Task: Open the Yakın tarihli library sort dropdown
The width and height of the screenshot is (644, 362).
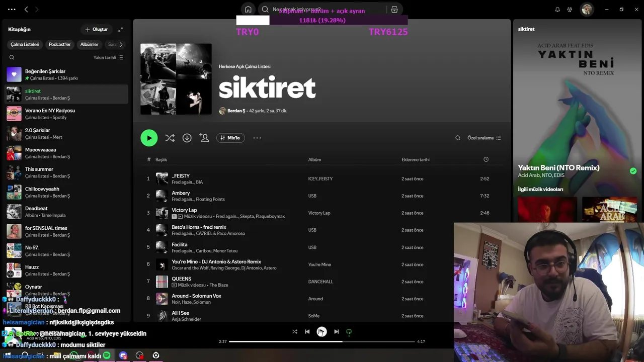Action: click(108, 57)
